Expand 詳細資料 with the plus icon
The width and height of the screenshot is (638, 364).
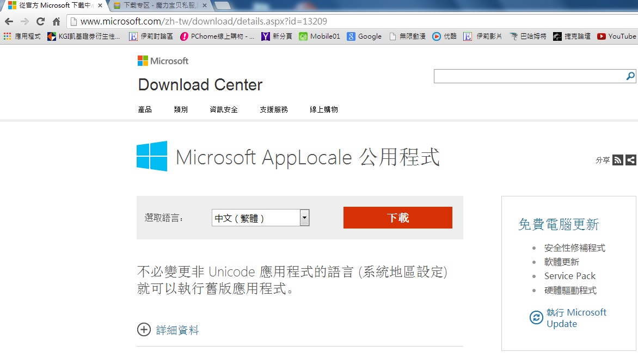[144, 329]
